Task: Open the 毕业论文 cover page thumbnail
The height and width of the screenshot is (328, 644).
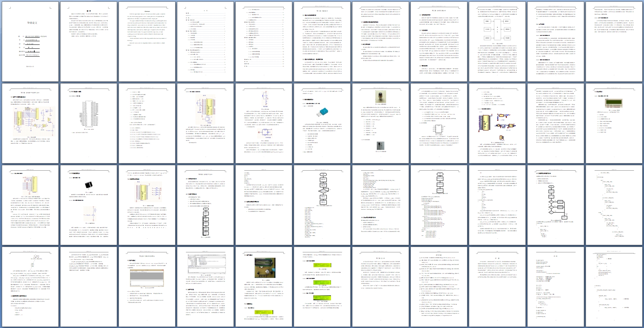Action: 30,42
